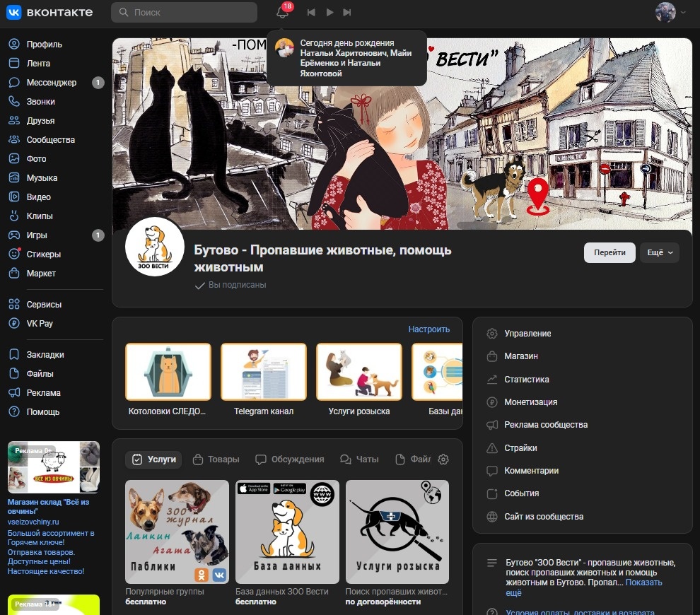Expand the Ещё dropdown
Viewport: 700px width, 615px height.
click(660, 252)
